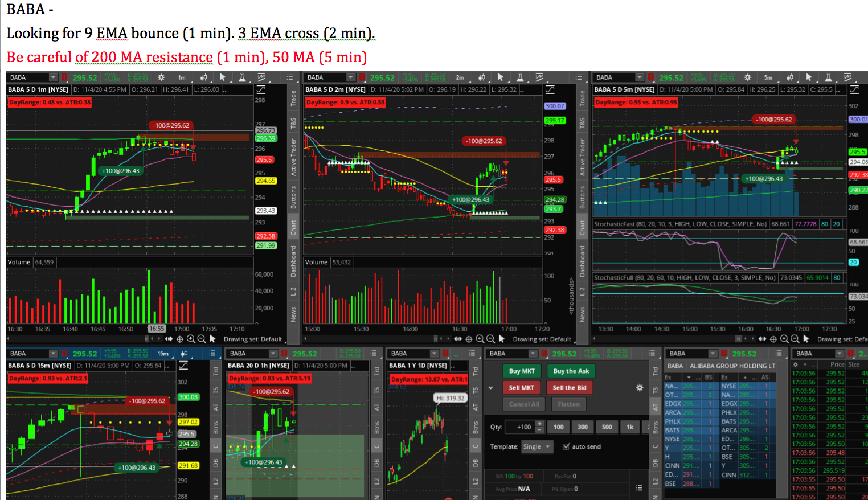Zoom out on the 5m chart
868x500 pixels.
[795, 339]
